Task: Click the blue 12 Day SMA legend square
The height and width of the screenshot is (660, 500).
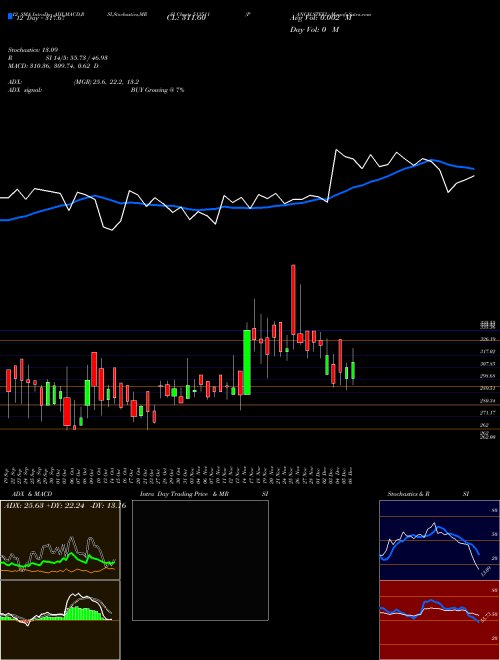Action: click(10, 16)
